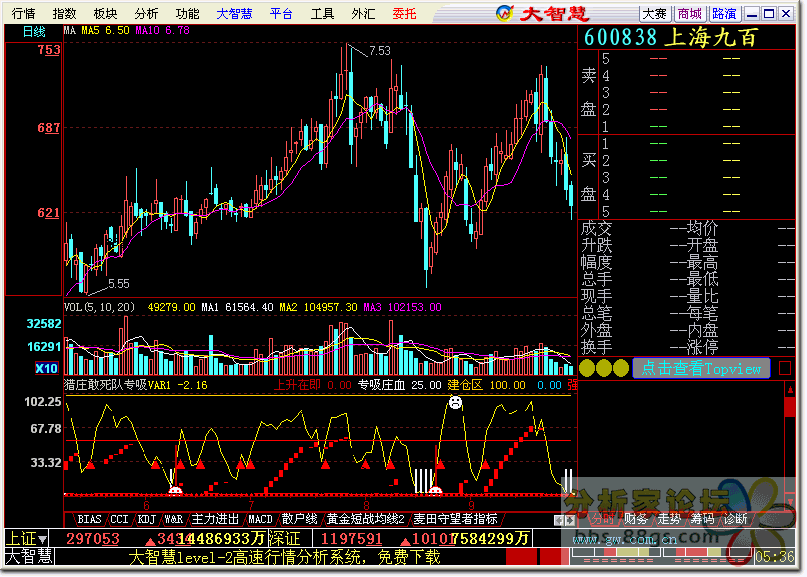This screenshot has height=577, width=807.
Task: Click the 大赛 button in the title bar
Action: [x=655, y=13]
